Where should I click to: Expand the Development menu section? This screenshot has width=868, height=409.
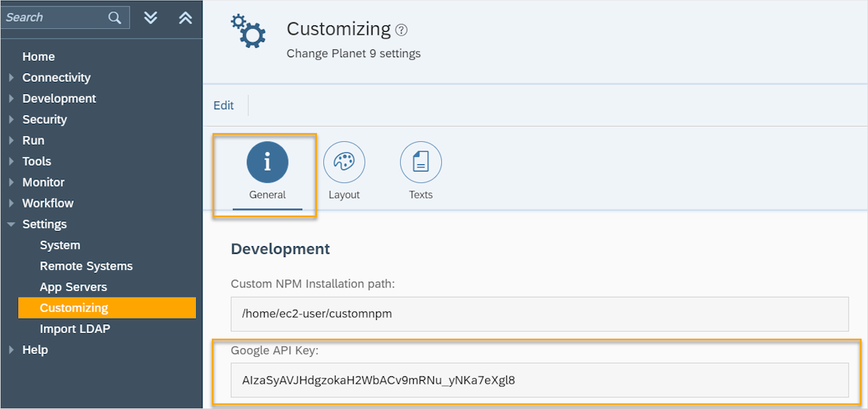pyautogui.click(x=12, y=98)
